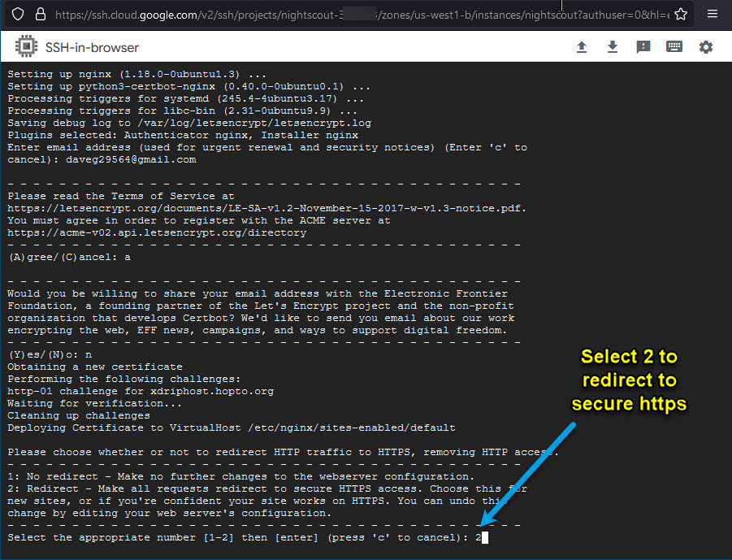The width and height of the screenshot is (732, 560).
Task: Click the SSH-in-browser title text
Action: pos(91,48)
